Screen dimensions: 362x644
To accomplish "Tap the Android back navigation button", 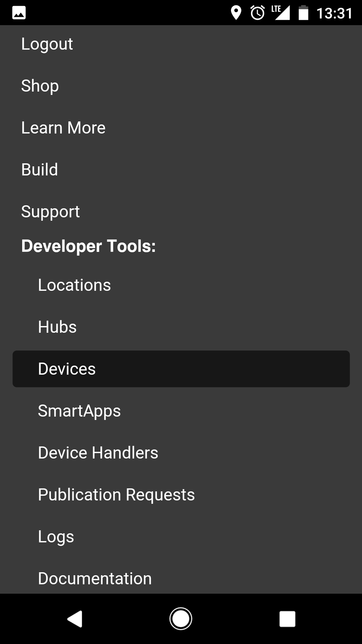I will [75, 619].
